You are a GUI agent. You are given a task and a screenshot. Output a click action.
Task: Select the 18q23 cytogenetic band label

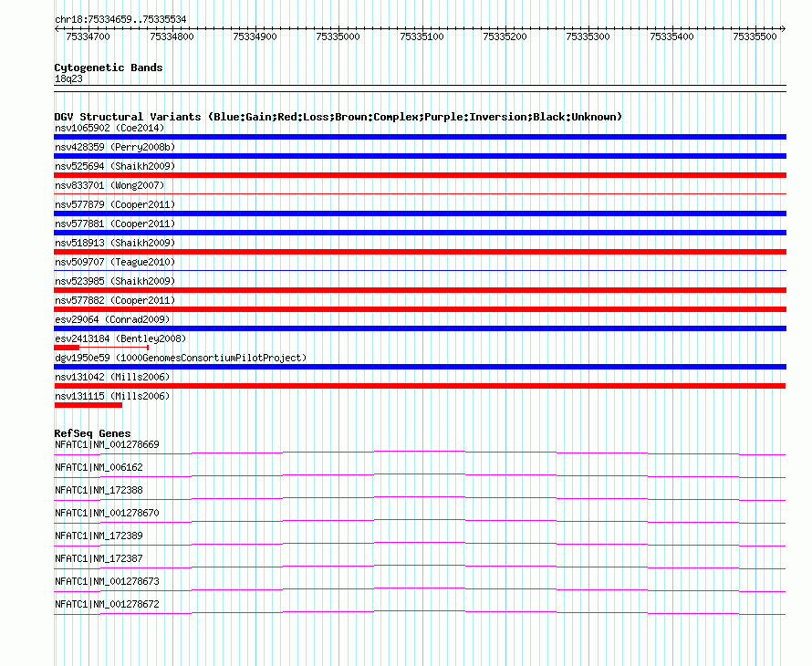(x=68, y=78)
